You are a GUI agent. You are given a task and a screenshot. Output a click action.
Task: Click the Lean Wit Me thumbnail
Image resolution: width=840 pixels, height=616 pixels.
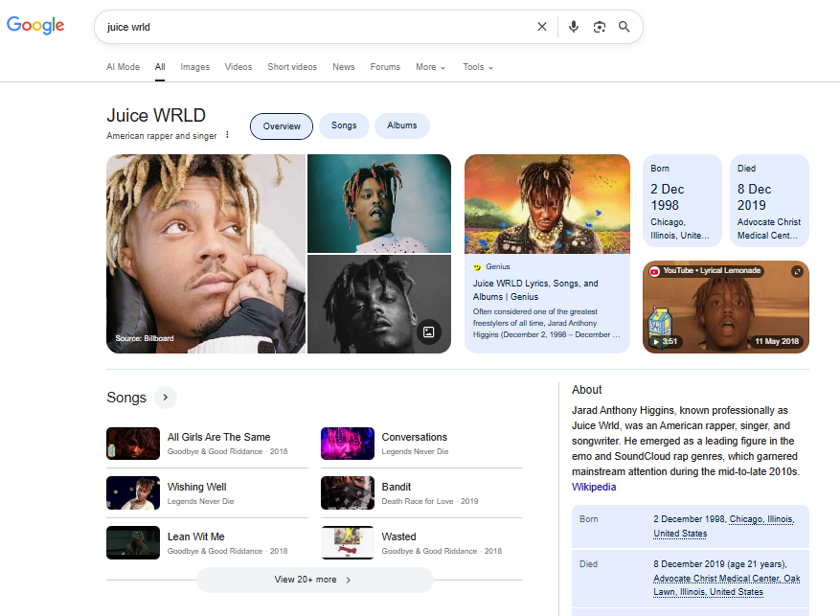(133, 542)
